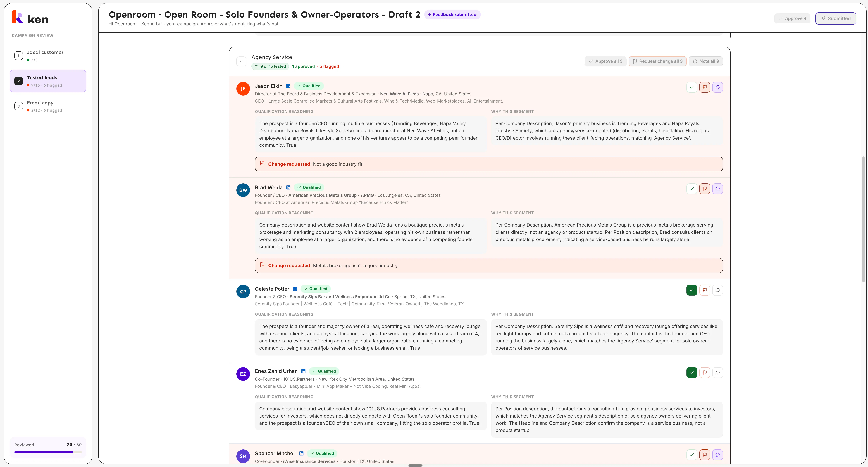Click Jason Elkin's Qualified badge
This screenshot has width=868, height=467.
[309, 86]
